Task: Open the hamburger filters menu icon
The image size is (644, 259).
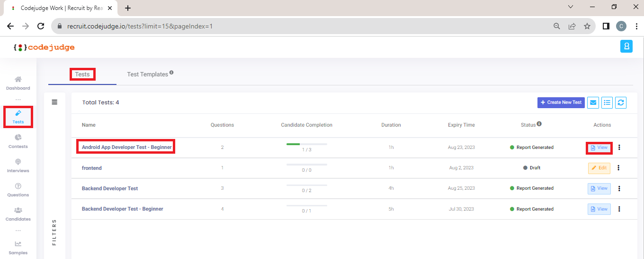Action: point(54,102)
